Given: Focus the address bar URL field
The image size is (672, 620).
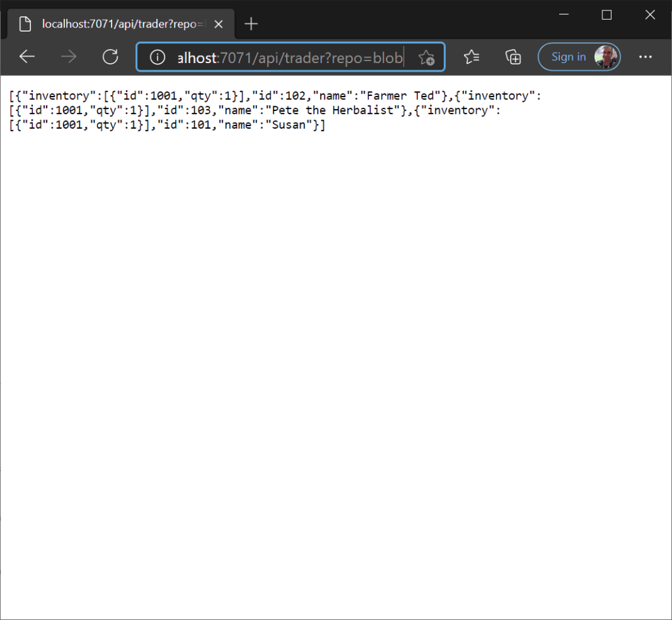Looking at the screenshot, I should click(289, 57).
